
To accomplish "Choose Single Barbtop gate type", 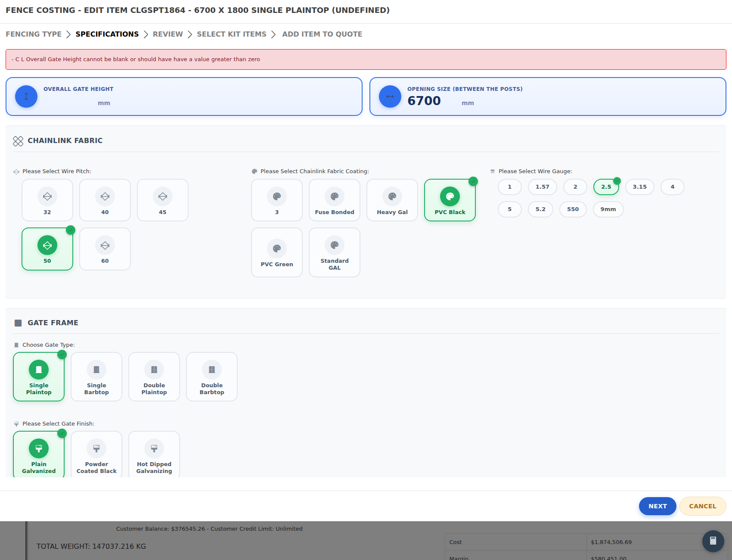I will (x=96, y=377).
